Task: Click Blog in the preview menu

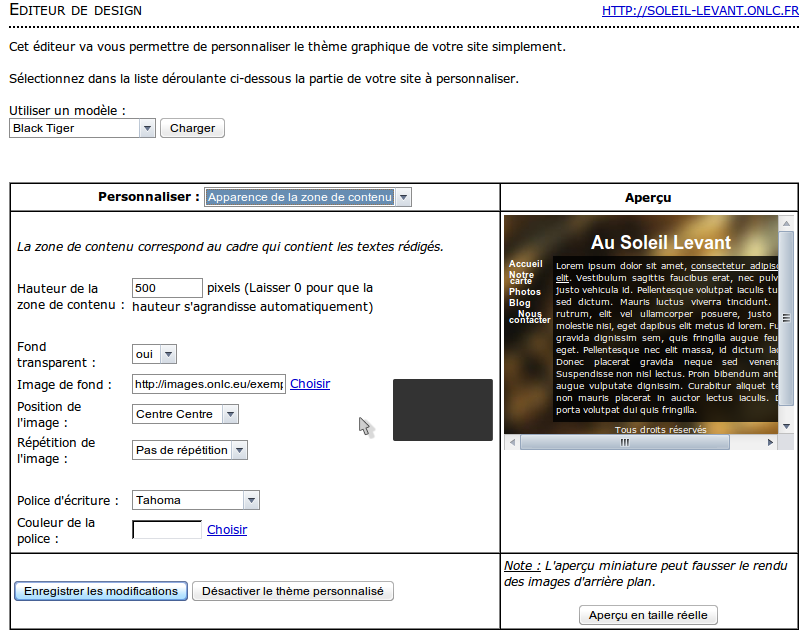Action: tap(519, 303)
